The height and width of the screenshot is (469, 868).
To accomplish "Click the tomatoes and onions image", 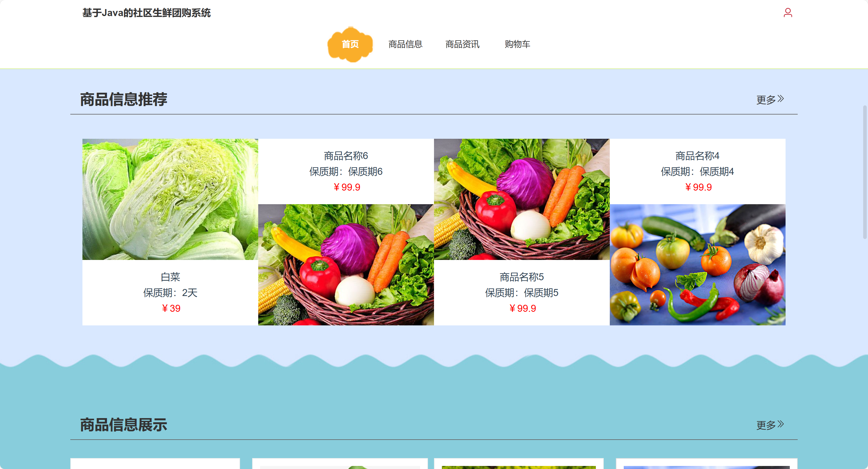I will (x=697, y=264).
